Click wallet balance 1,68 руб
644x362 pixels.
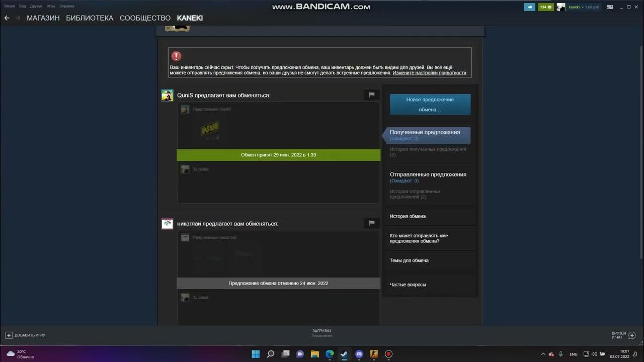coord(592,7)
